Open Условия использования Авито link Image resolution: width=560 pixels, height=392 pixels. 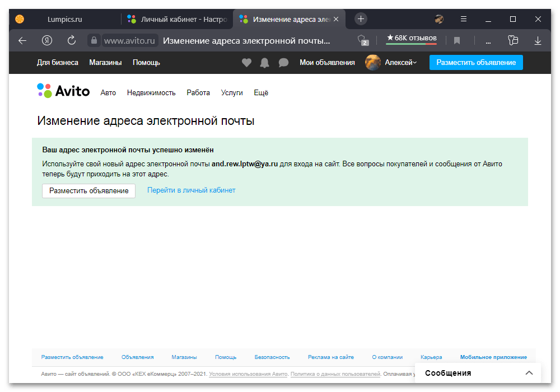coord(248,374)
